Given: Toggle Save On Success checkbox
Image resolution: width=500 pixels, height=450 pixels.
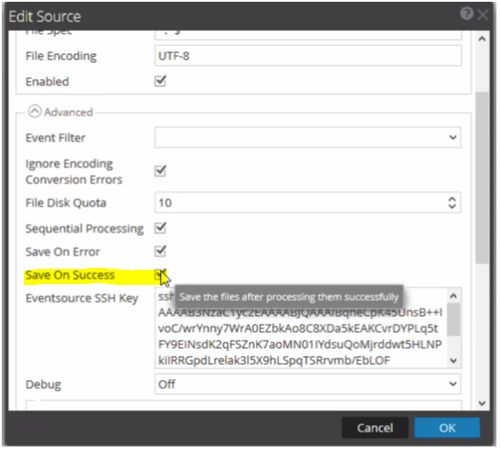Looking at the screenshot, I should [160, 275].
